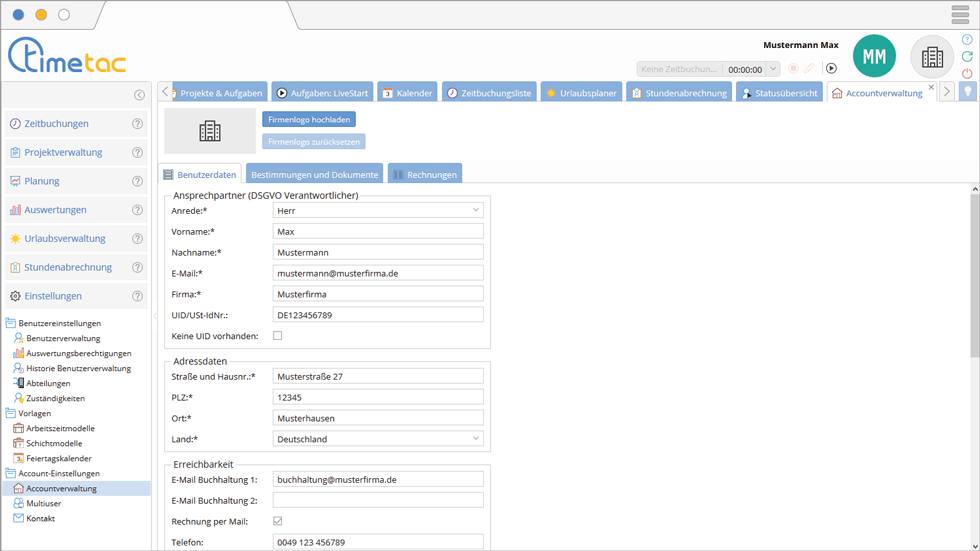Click the start time tracking play icon

830,69
